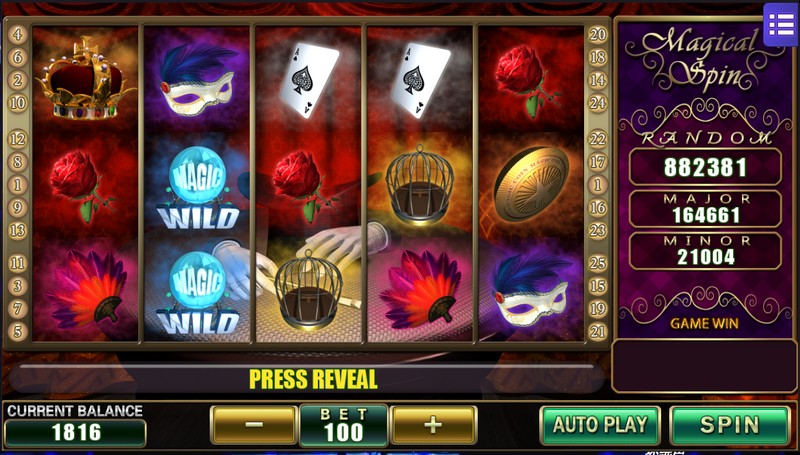Increase bet with the plus button
Screen dimensions: 800x455
click(433, 425)
